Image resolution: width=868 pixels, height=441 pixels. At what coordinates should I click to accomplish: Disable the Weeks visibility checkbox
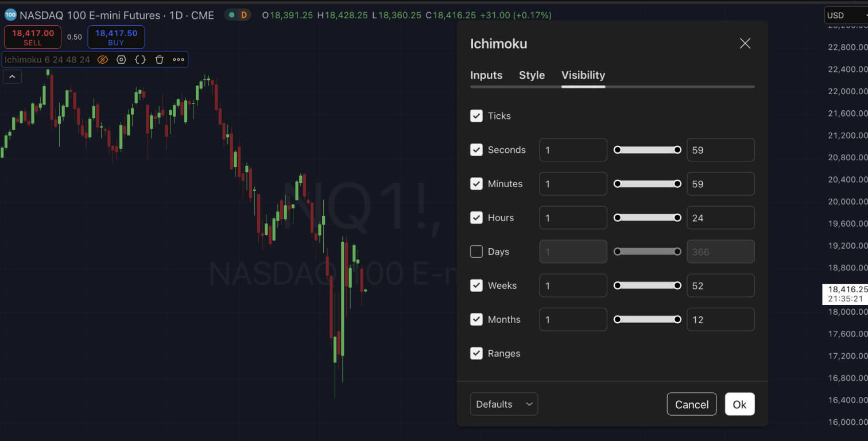(476, 285)
